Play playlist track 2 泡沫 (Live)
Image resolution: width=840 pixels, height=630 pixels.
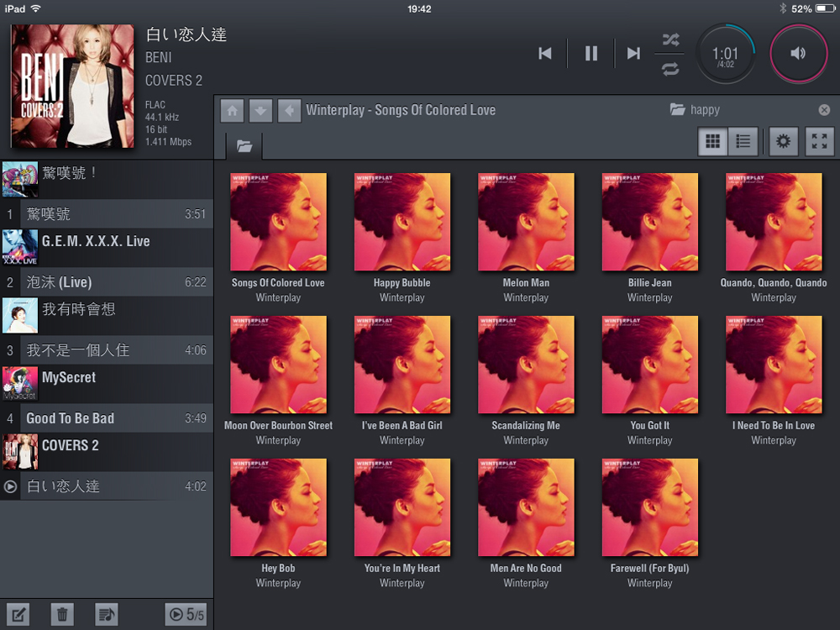click(x=108, y=282)
